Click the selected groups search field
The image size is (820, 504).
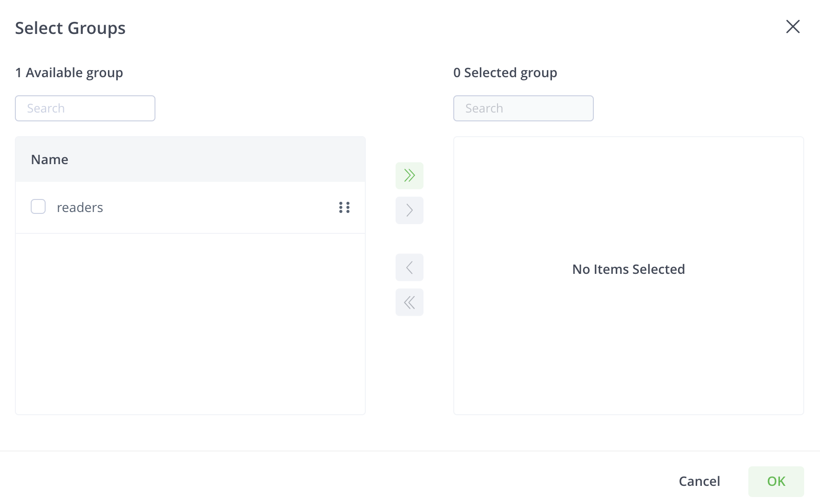[523, 108]
